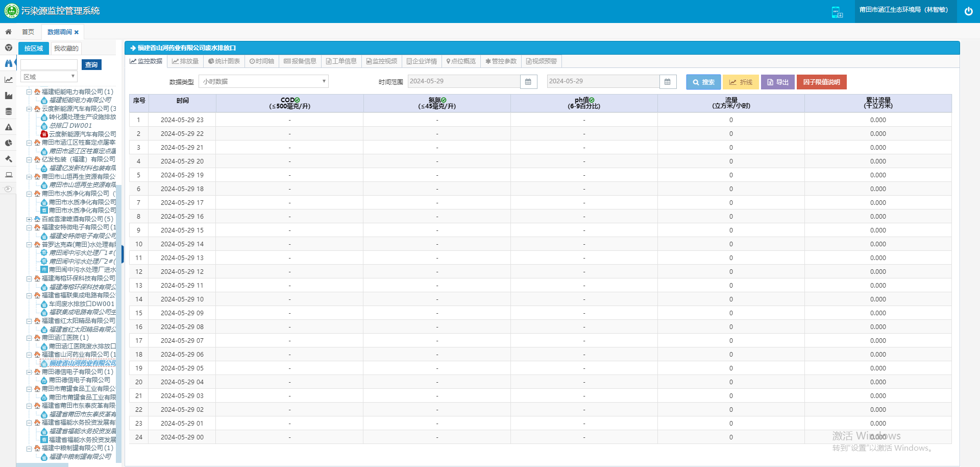Click the blue 搜索 button
The width and height of the screenshot is (980, 467).
coord(703,82)
